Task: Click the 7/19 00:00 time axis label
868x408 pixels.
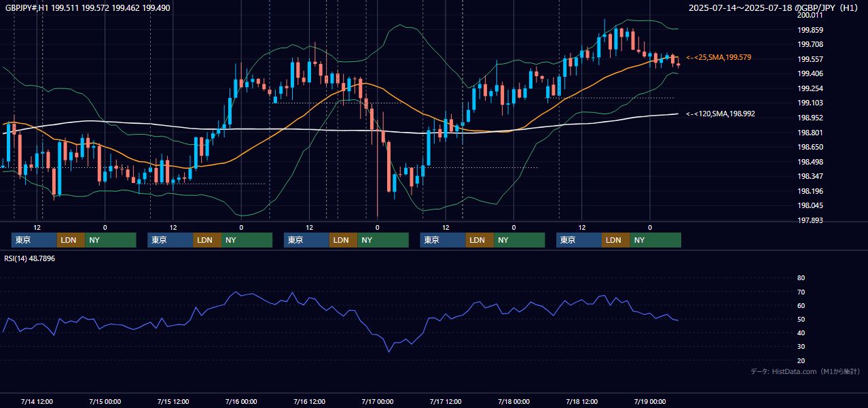Action: [x=650, y=401]
